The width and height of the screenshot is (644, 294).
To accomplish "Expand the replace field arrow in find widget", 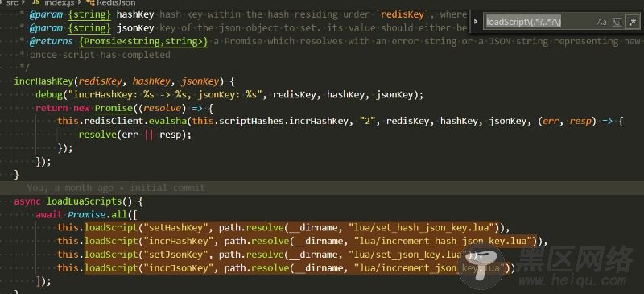I will pos(476,22).
